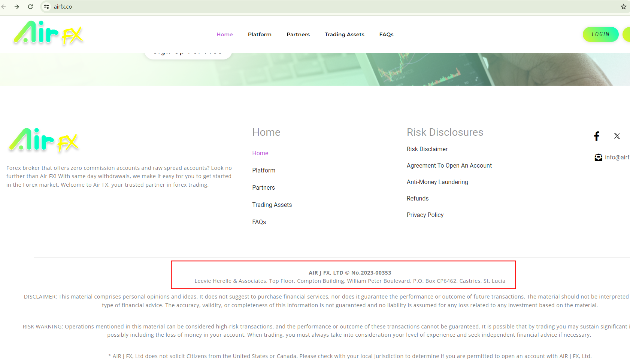Image resolution: width=630 pixels, height=364 pixels.
Task: Open Agreement To Open An Account link
Action: point(449,165)
